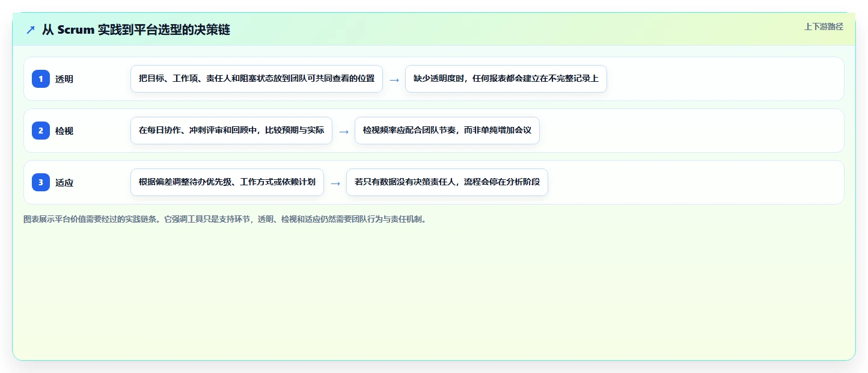The width and height of the screenshot is (868, 373).
Task: Click the number 1 badge for 透明
Action: [x=41, y=79]
